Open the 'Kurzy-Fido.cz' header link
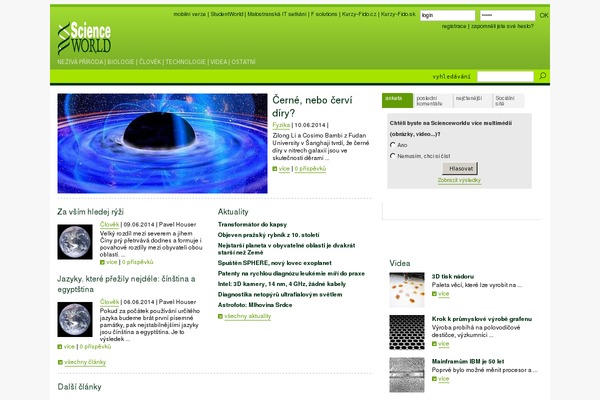 (x=359, y=14)
